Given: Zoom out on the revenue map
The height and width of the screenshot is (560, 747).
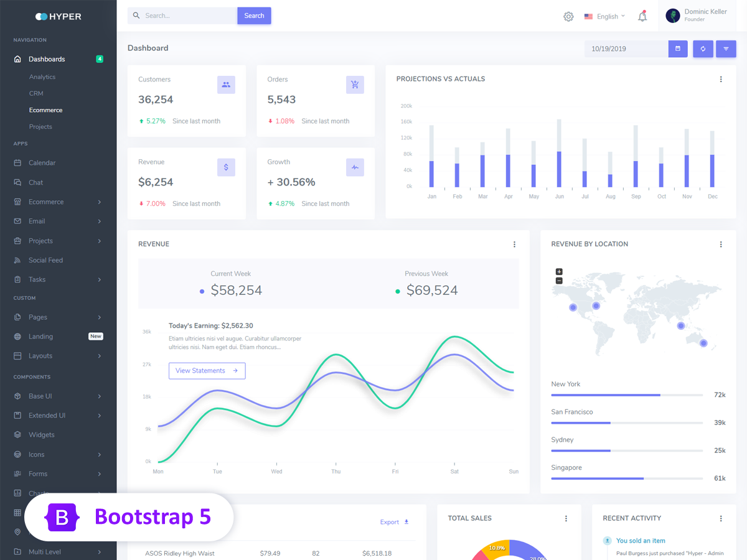Looking at the screenshot, I should coord(559,281).
